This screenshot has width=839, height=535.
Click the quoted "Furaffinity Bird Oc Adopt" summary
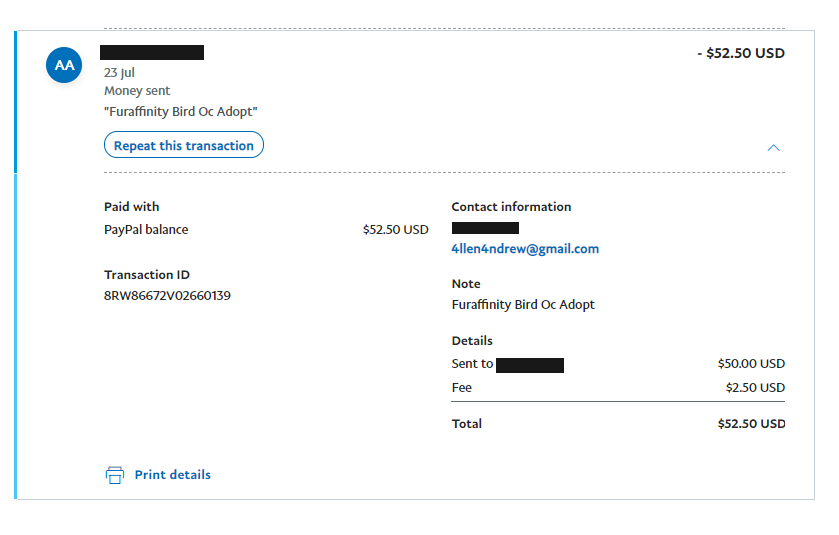pyautogui.click(x=181, y=111)
